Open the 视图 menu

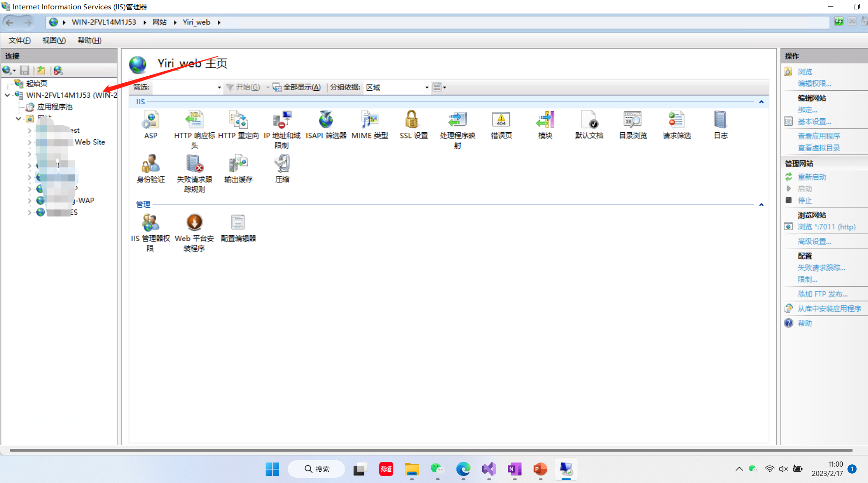(54, 40)
